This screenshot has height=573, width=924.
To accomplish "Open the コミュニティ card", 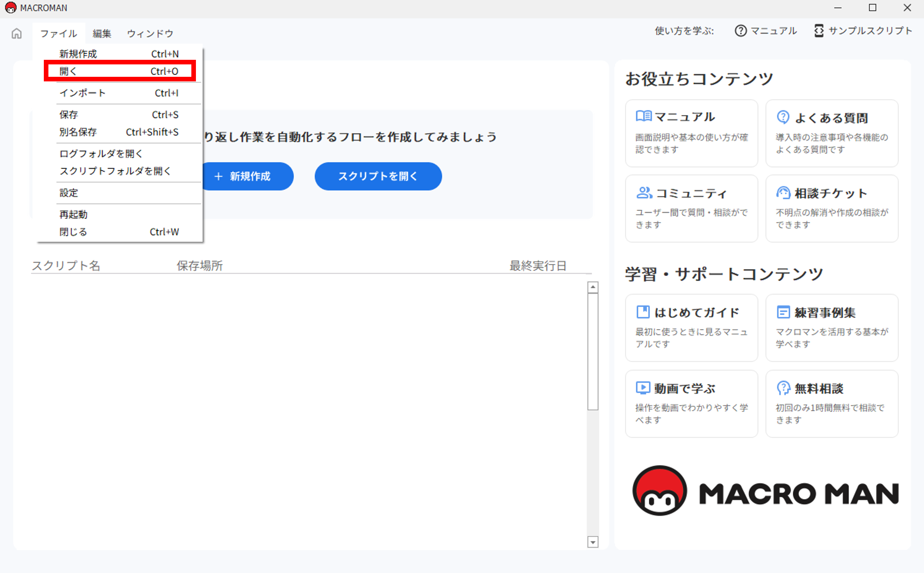I will click(691, 209).
